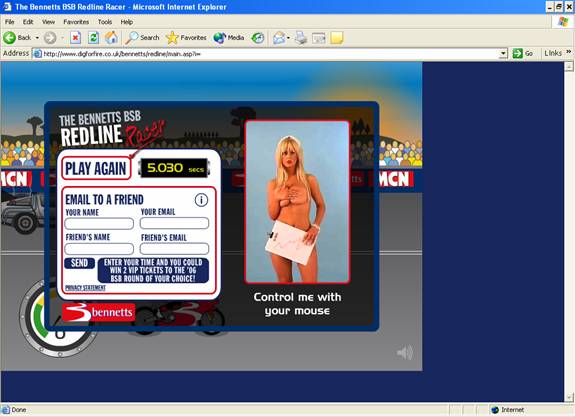Click the vertical scrollbar up arrow
575x417 pixels.
coord(569,66)
